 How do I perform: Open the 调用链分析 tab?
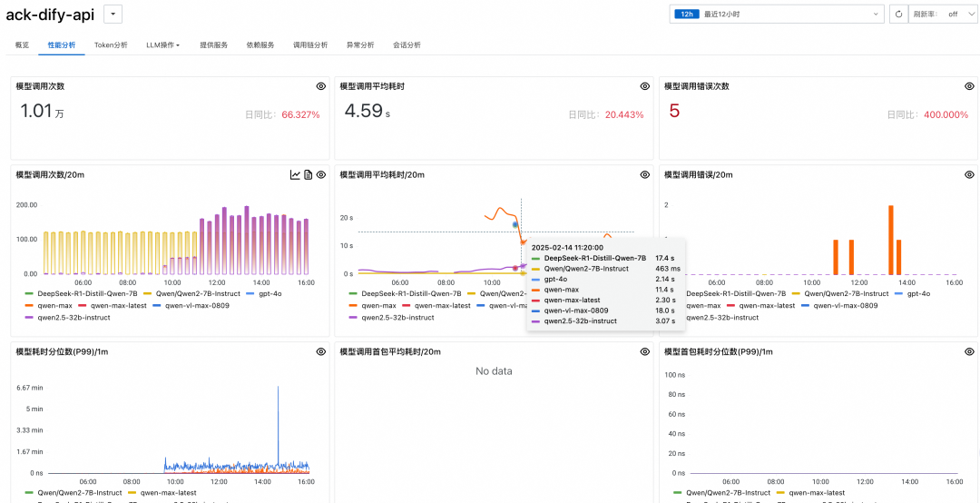tap(309, 44)
